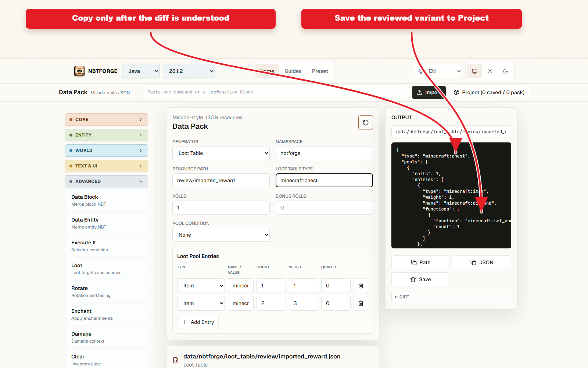Save the output with the star button
The image size is (588, 368).
coord(420,279)
